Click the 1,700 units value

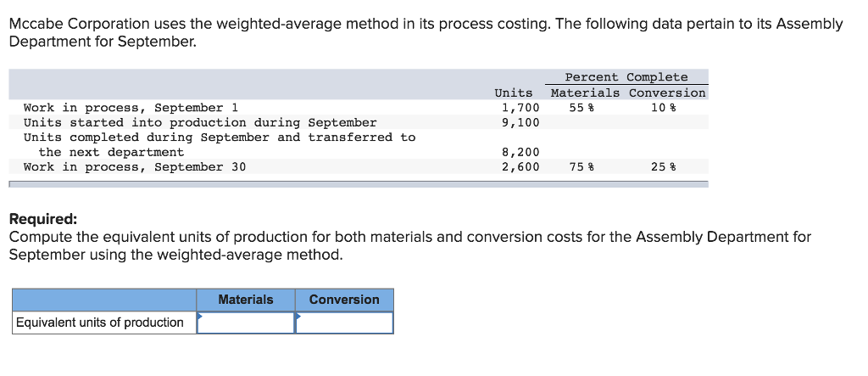tap(520, 108)
